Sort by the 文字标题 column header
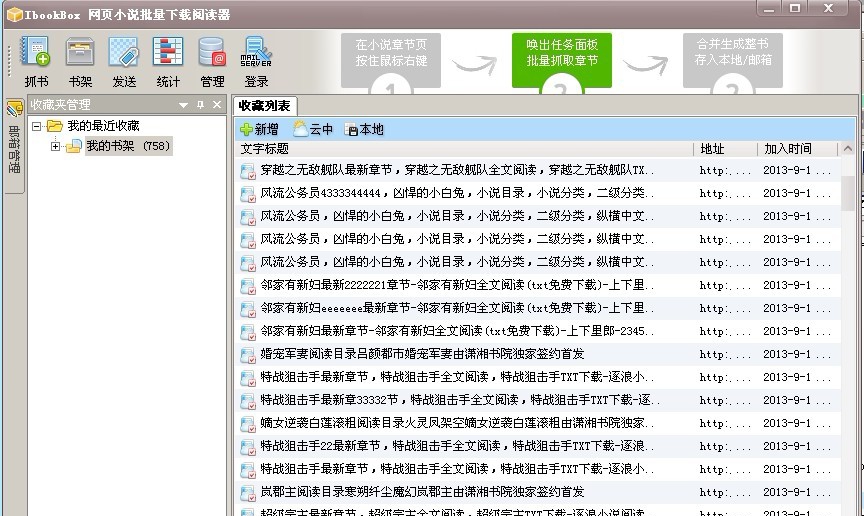864x516 pixels. pyautogui.click(x=463, y=149)
